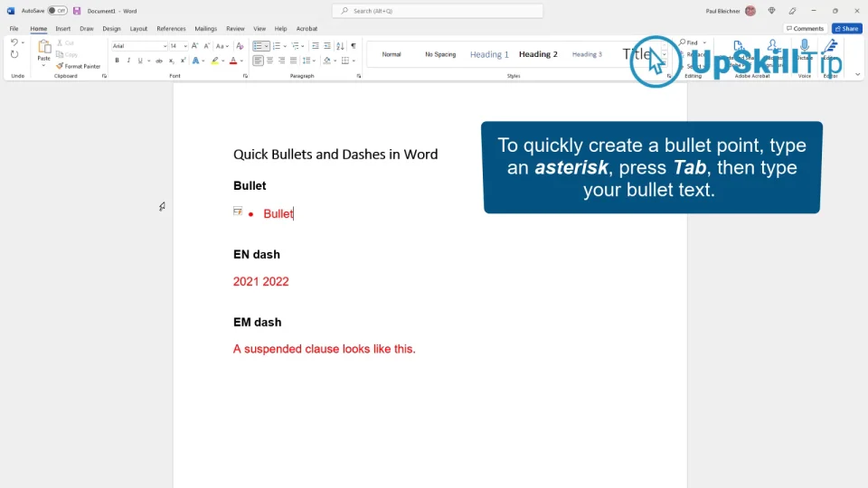This screenshot has width=868, height=488.
Task: Sort the paragraph text
Action: pyautogui.click(x=340, y=46)
